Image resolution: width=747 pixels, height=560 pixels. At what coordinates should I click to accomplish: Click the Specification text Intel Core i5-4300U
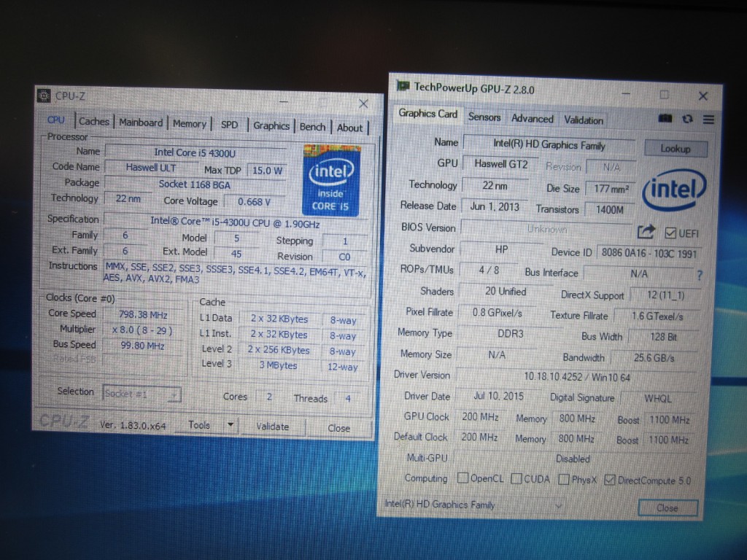pos(235,223)
